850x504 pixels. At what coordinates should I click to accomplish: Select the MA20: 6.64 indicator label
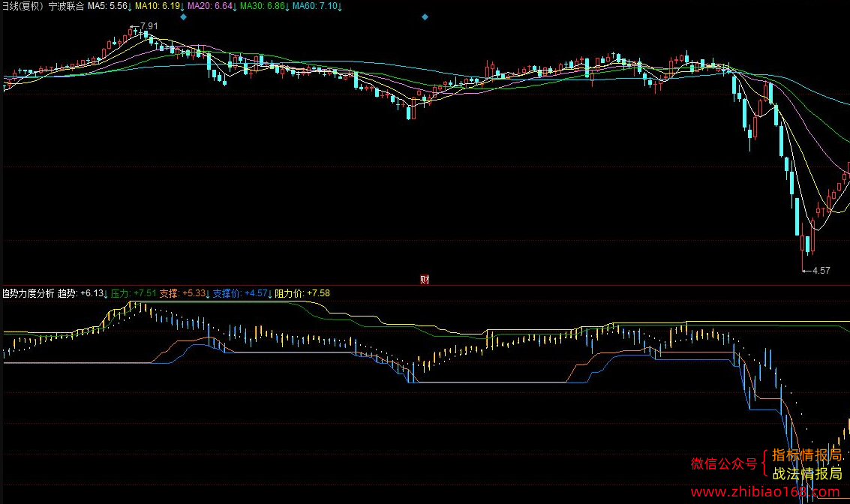click(x=212, y=7)
